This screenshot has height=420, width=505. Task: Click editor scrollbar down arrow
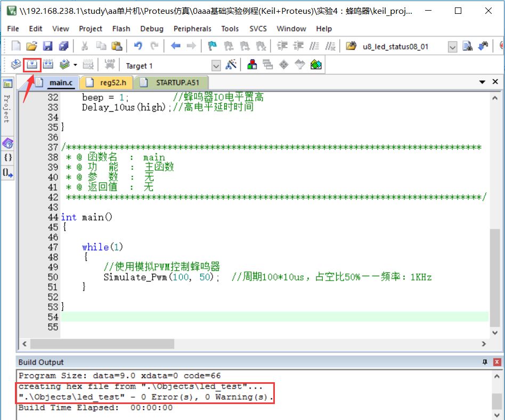point(495,333)
